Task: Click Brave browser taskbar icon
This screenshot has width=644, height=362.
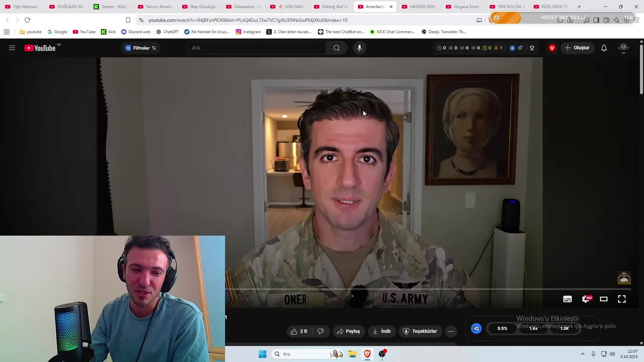Action: coord(367,354)
